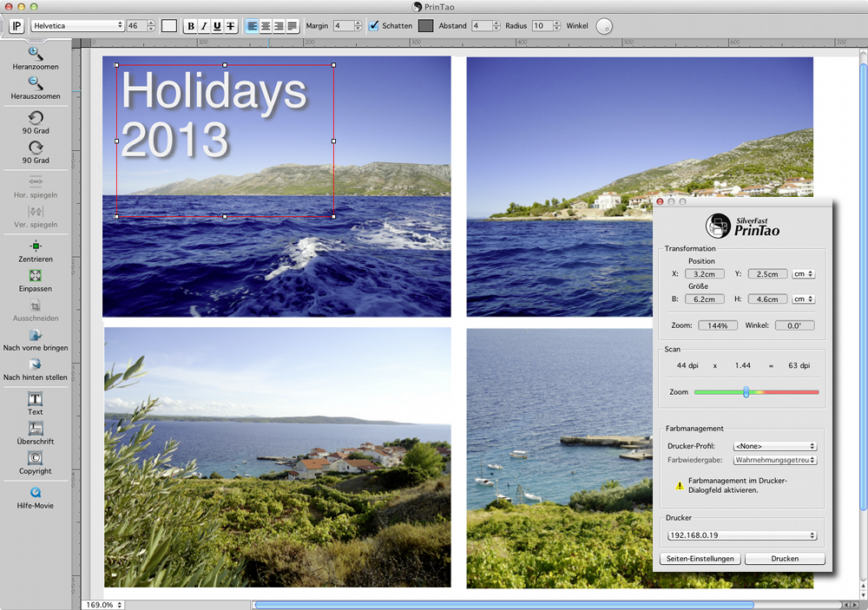Viewport: 868px width, 610px height.
Task: Toggle bold text formatting
Action: (x=191, y=26)
